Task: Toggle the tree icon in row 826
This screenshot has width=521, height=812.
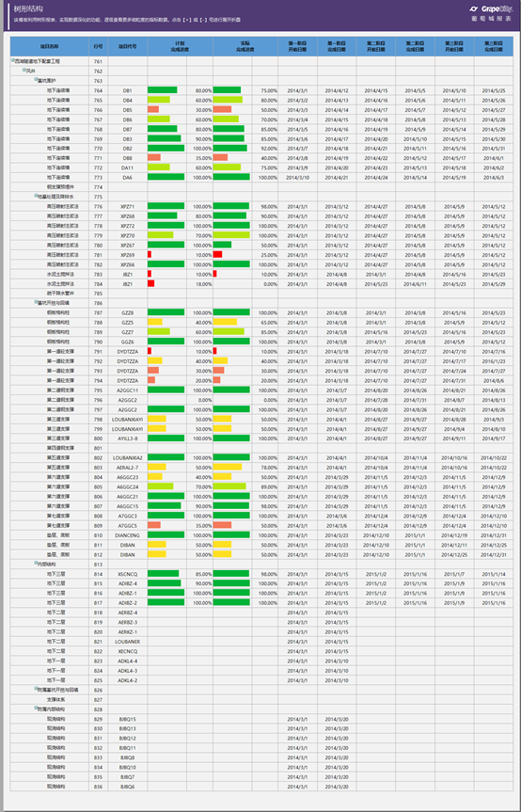Action: click(36, 689)
